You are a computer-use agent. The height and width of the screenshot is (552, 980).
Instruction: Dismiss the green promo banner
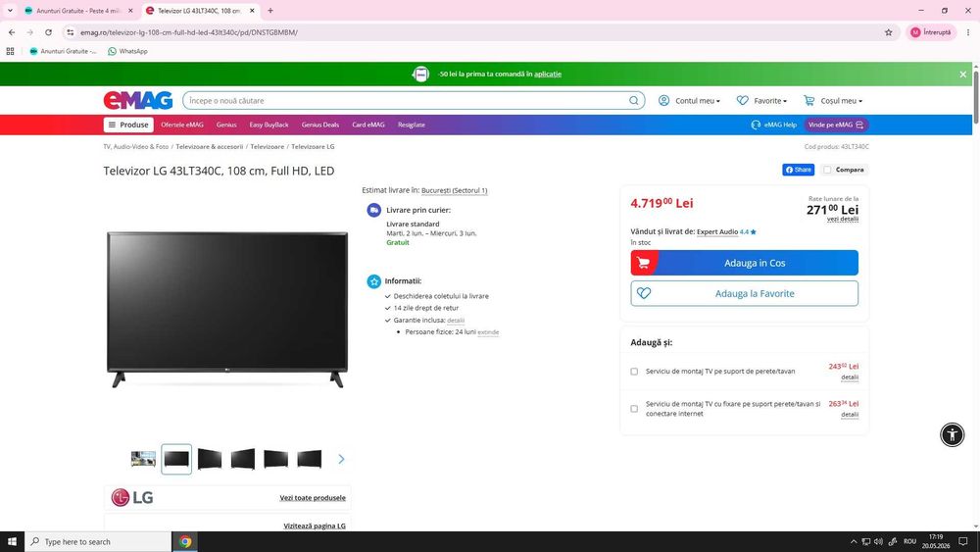(x=962, y=74)
